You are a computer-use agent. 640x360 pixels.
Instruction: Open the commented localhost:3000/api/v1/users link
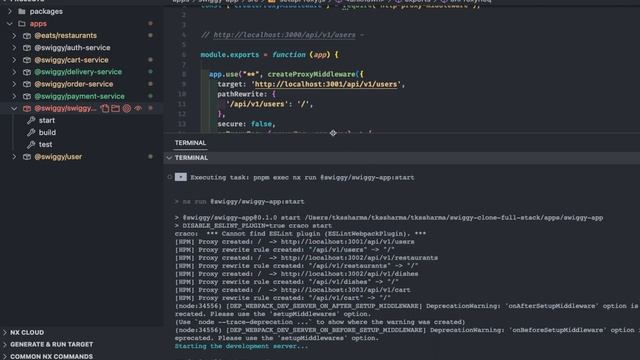point(284,35)
